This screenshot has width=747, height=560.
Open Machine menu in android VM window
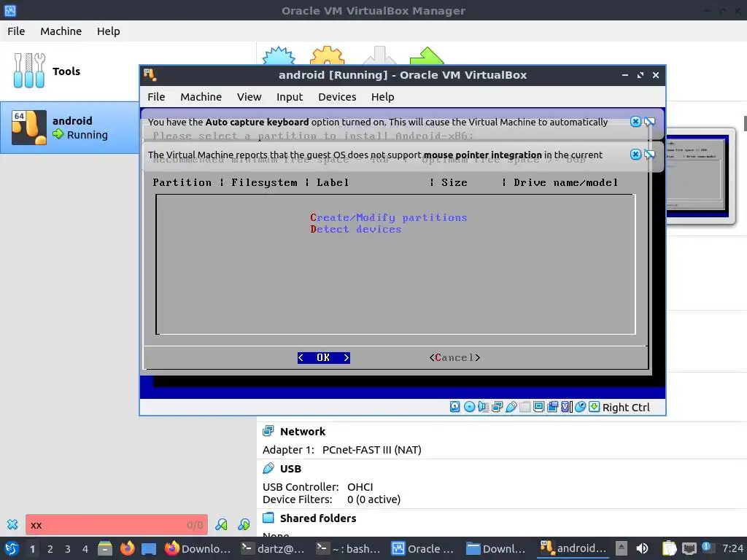[201, 97]
